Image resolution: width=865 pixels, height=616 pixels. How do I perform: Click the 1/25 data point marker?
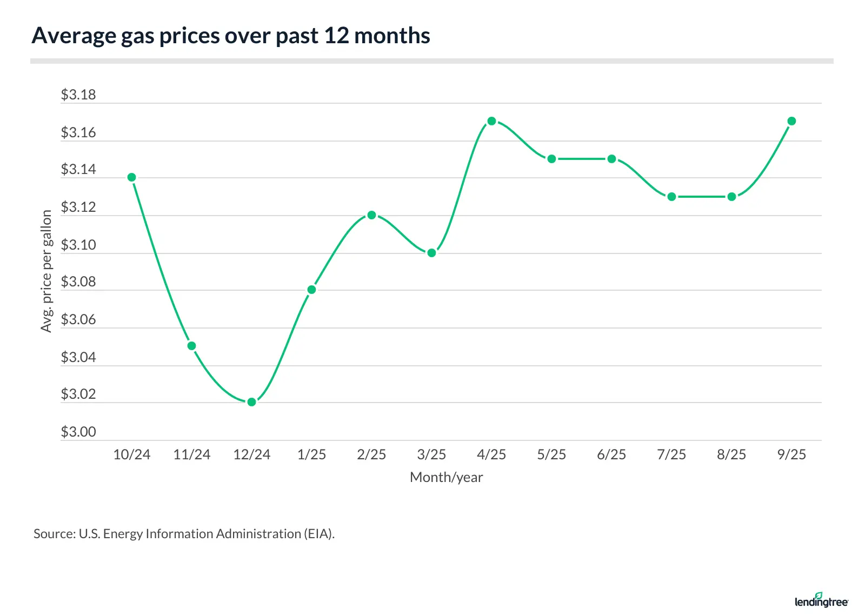coord(311,290)
